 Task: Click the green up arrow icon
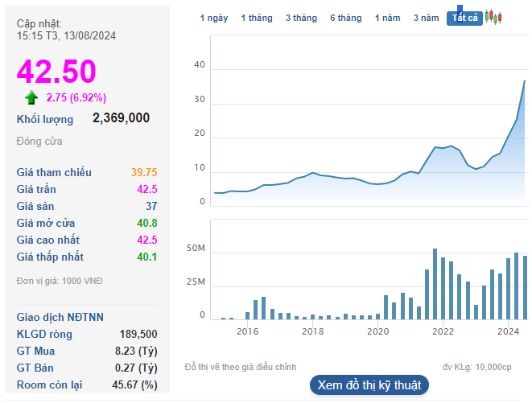(31, 98)
